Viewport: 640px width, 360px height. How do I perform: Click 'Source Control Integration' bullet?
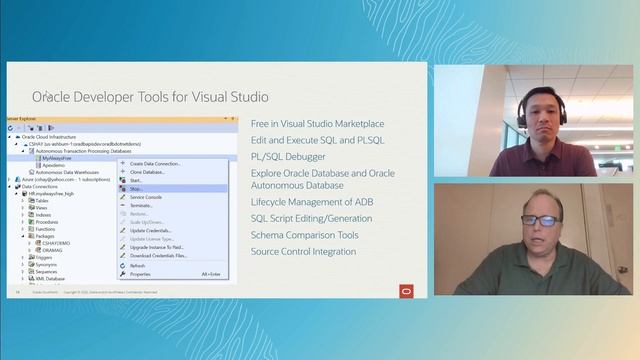tap(303, 251)
